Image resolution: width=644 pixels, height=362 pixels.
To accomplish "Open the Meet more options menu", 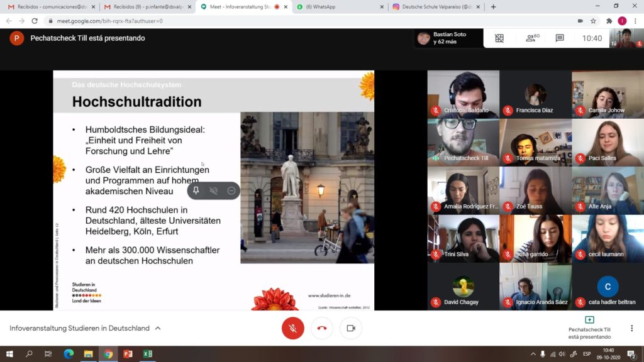I will pyautogui.click(x=631, y=328).
